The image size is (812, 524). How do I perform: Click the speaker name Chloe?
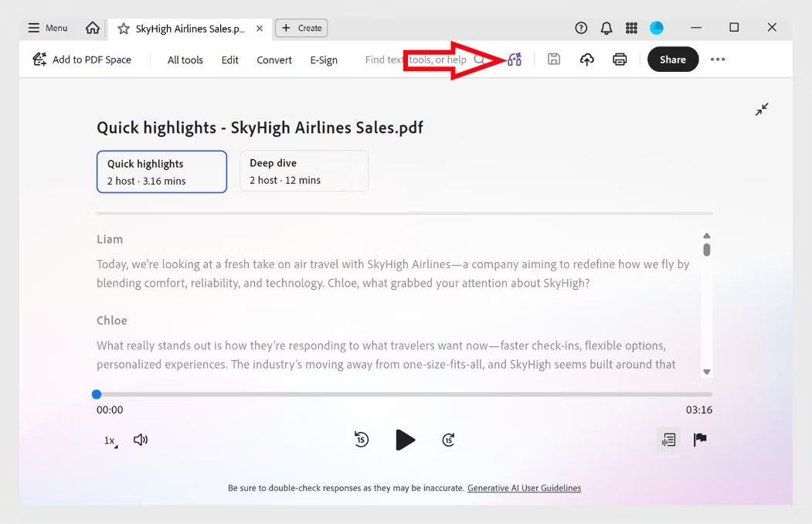112,321
